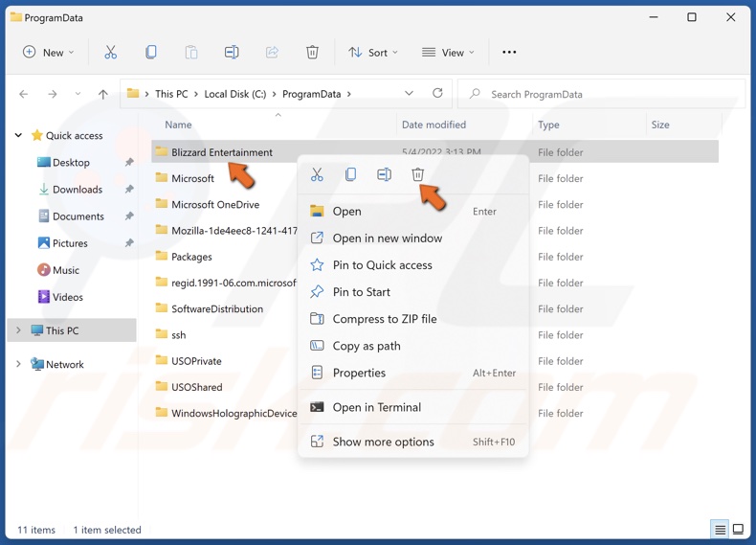Click the Cut scissors icon in context menu
Viewport: 756px width, 545px height.
tap(317, 175)
